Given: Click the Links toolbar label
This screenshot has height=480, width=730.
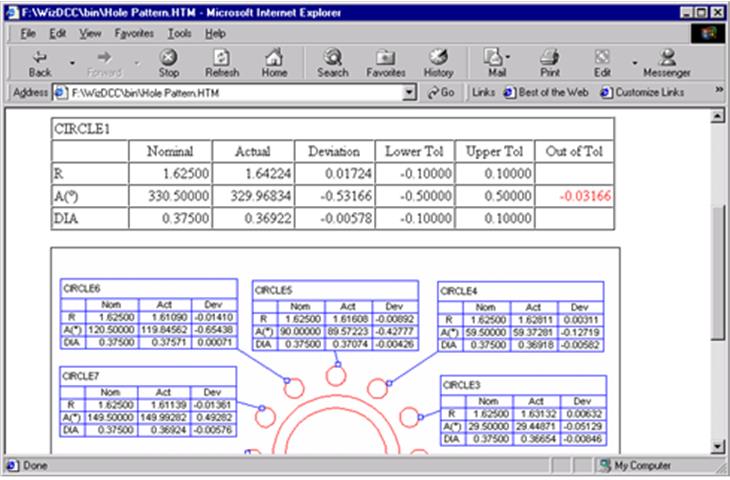Looking at the screenshot, I should 483,92.
